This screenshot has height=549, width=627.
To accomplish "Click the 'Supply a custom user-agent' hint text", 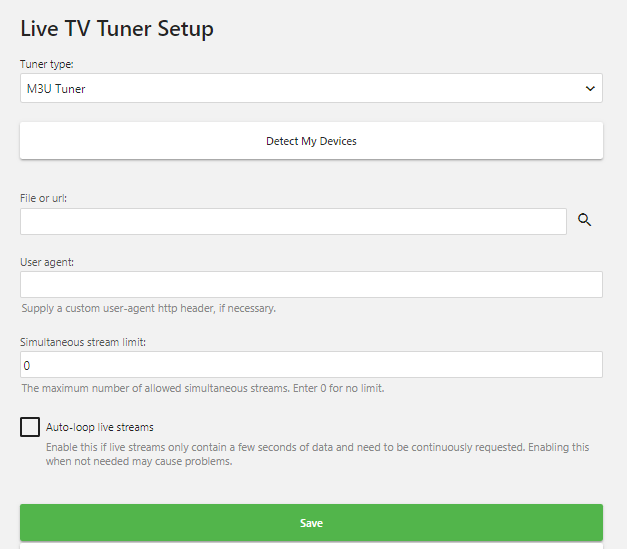I will pos(149,308).
